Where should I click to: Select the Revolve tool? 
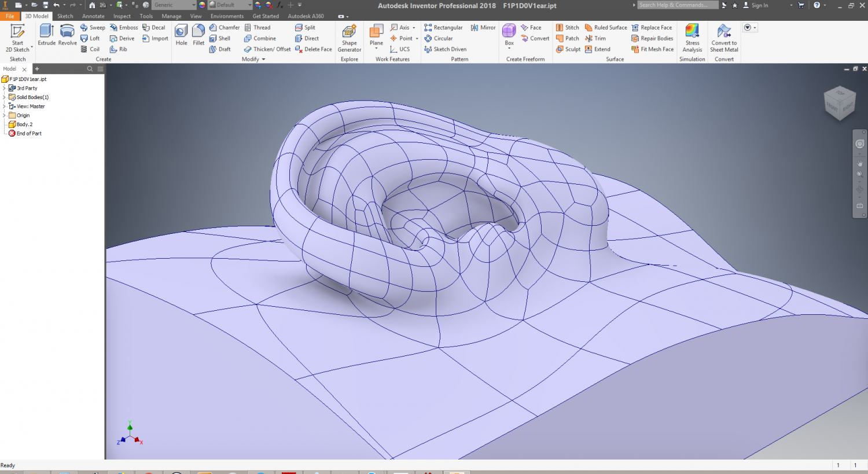[67, 35]
